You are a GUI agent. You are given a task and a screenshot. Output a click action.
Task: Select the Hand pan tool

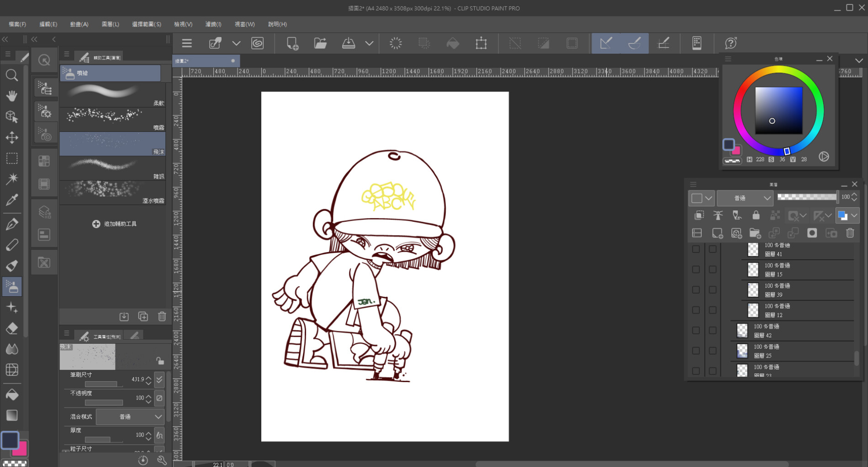(x=12, y=96)
